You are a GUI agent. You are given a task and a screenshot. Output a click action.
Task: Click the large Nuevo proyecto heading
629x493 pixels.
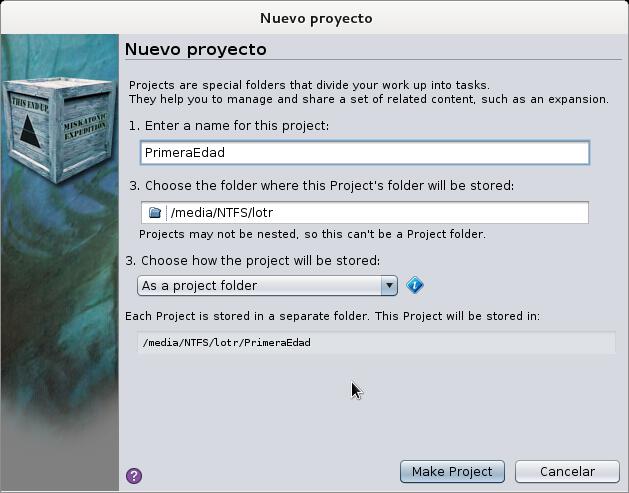[x=196, y=50]
